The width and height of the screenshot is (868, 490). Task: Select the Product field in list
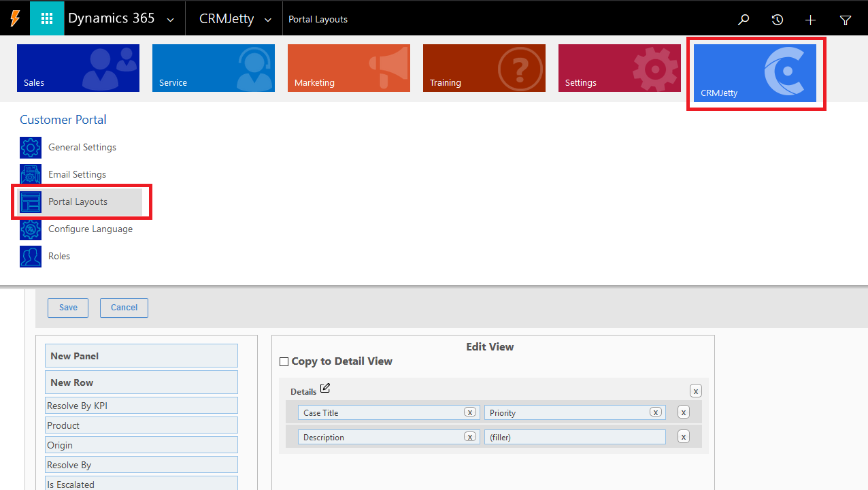141,425
